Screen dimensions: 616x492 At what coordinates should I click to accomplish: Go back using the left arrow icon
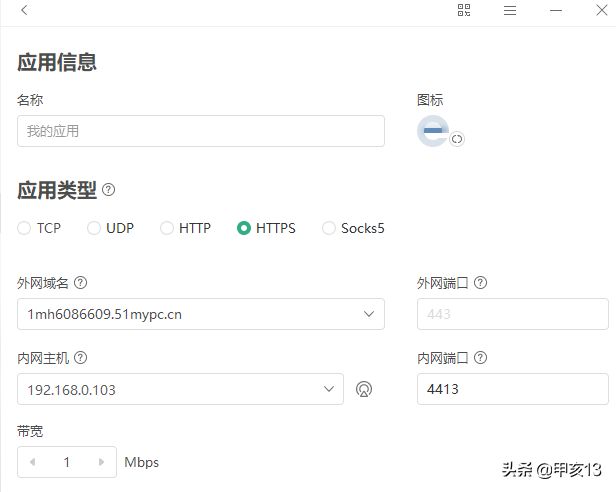click(24, 10)
